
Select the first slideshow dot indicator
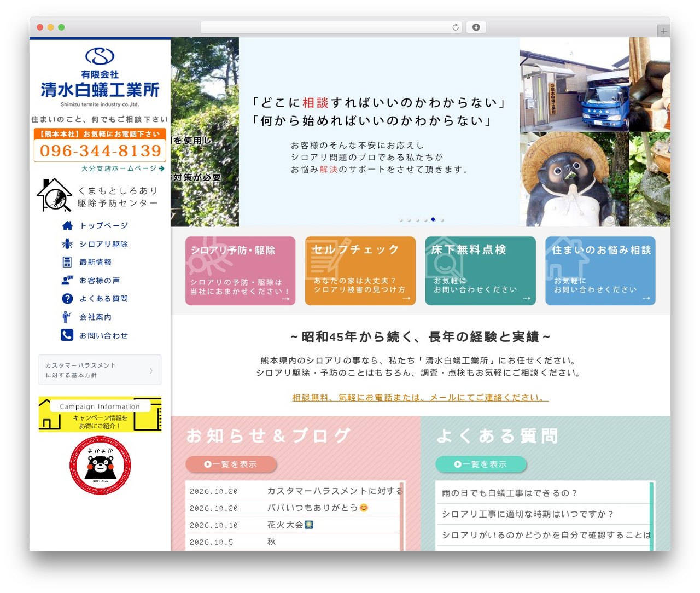(401, 220)
